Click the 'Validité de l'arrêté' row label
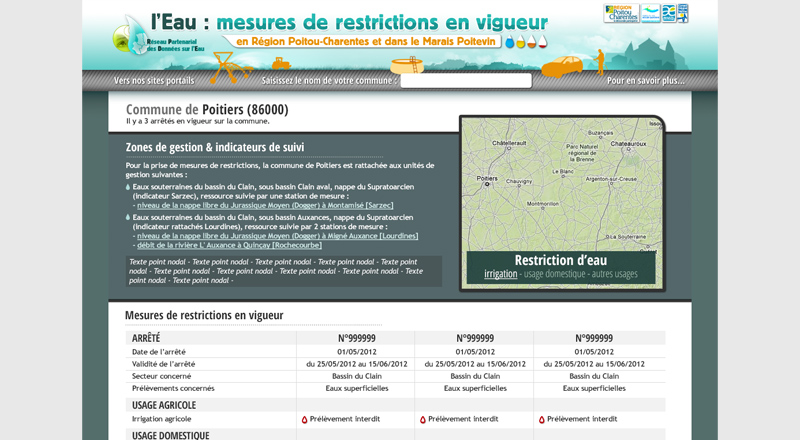The width and height of the screenshot is (800, 440). pyautogui.click(x=163, y=364)
